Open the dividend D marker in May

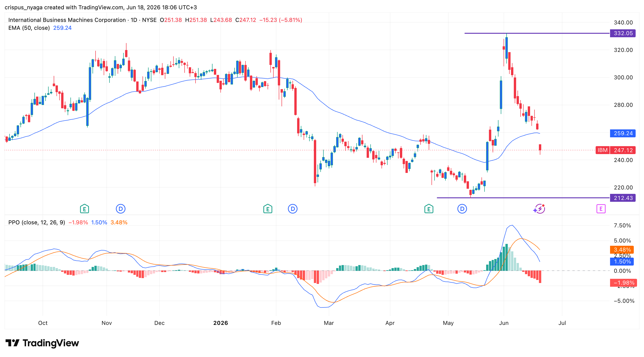(462, 209)
